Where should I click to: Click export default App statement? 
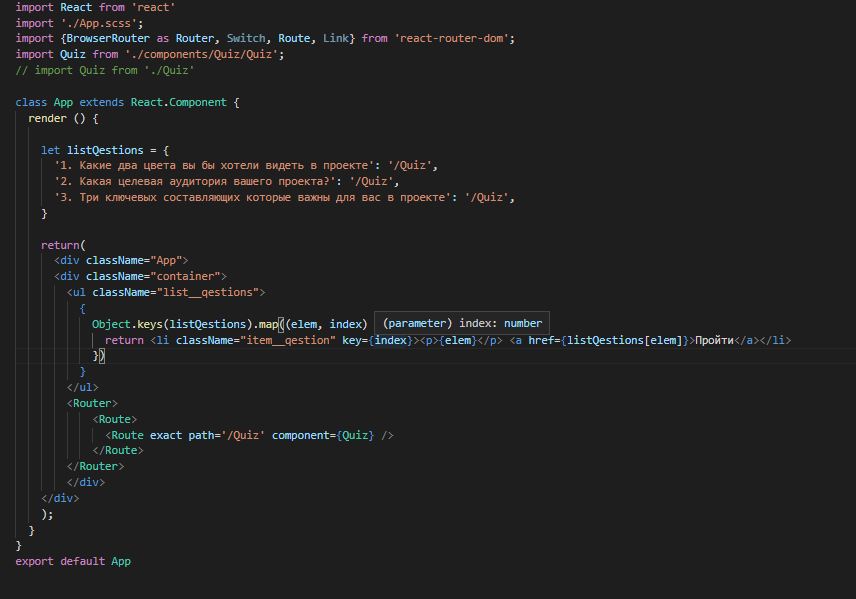(x=73, y=561)
